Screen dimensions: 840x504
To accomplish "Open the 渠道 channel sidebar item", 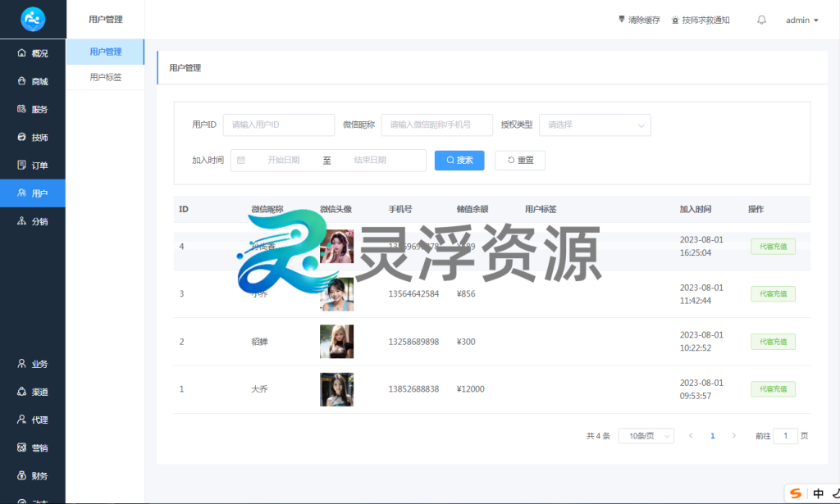I will [x=33, y=392].
